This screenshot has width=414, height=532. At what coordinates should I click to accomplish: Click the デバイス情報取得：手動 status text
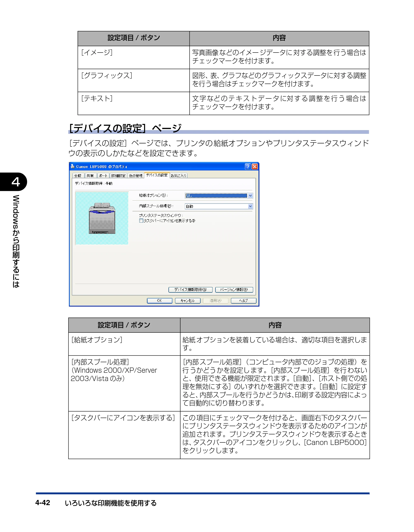94,183
